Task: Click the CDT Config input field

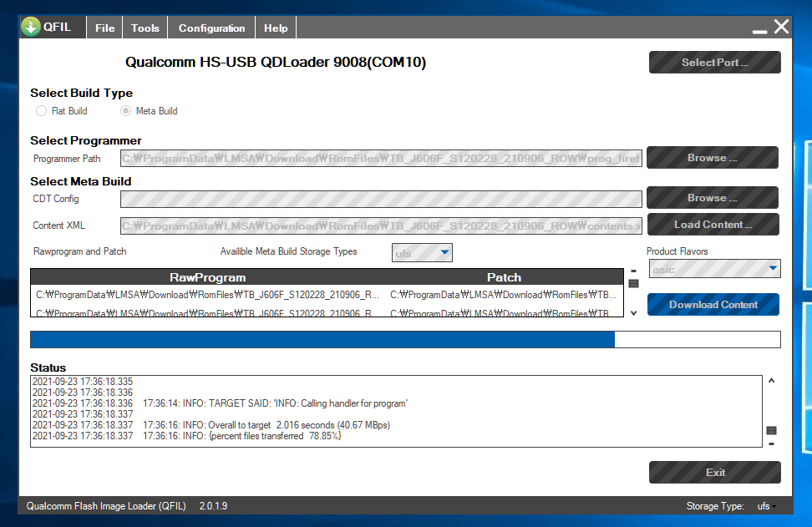Action: click(x=381, y=199)
